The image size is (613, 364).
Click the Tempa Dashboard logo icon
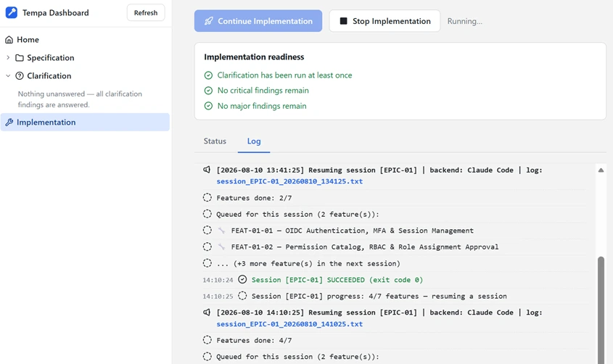pos(12,12)
